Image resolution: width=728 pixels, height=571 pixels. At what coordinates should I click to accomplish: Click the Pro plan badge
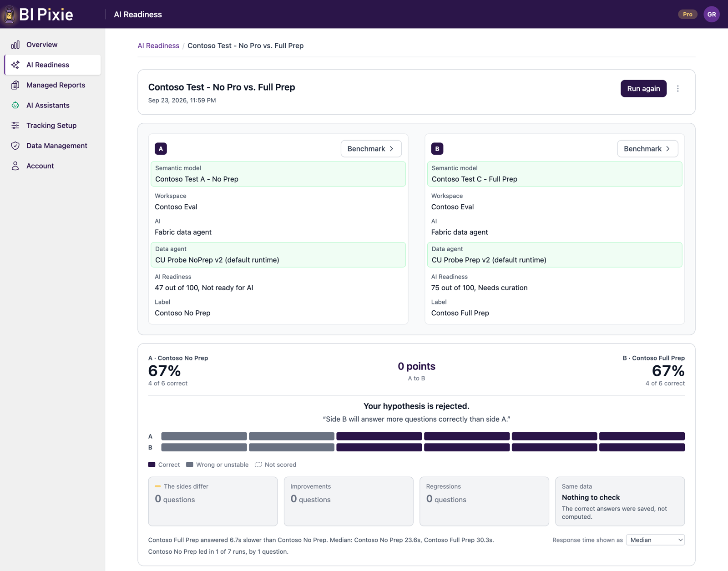(688, 14)
